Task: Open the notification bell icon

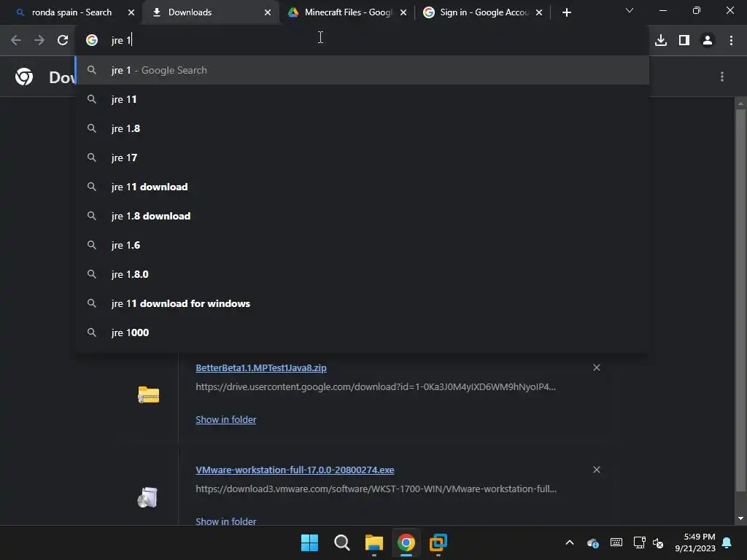Action: pyautogui.click(x=727, y=542)
